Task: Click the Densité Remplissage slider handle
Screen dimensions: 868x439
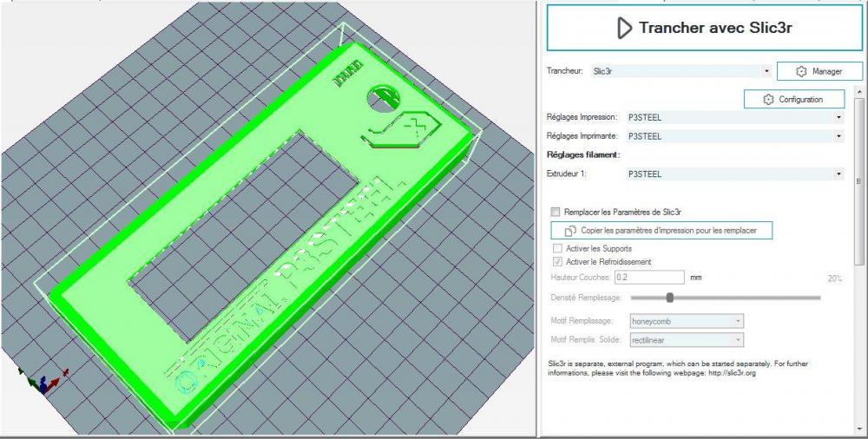Action: coord(670,298)
